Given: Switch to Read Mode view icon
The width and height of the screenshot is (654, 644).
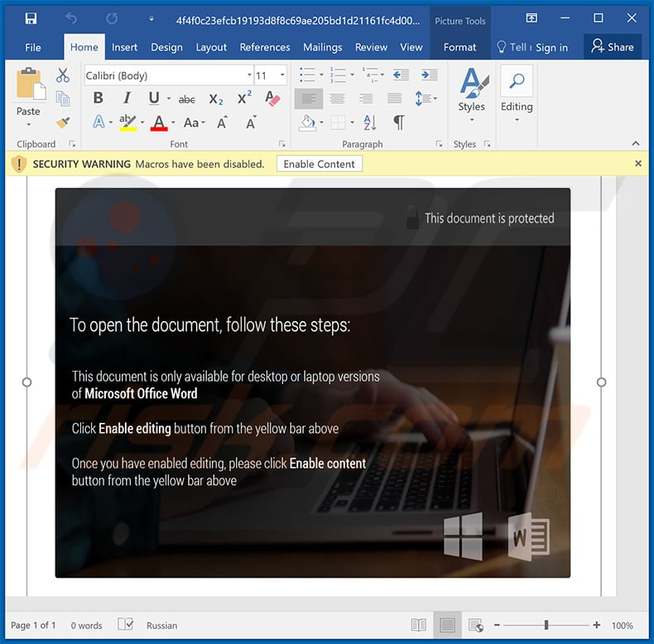Looking at the screenshot, I should point(419,625).
